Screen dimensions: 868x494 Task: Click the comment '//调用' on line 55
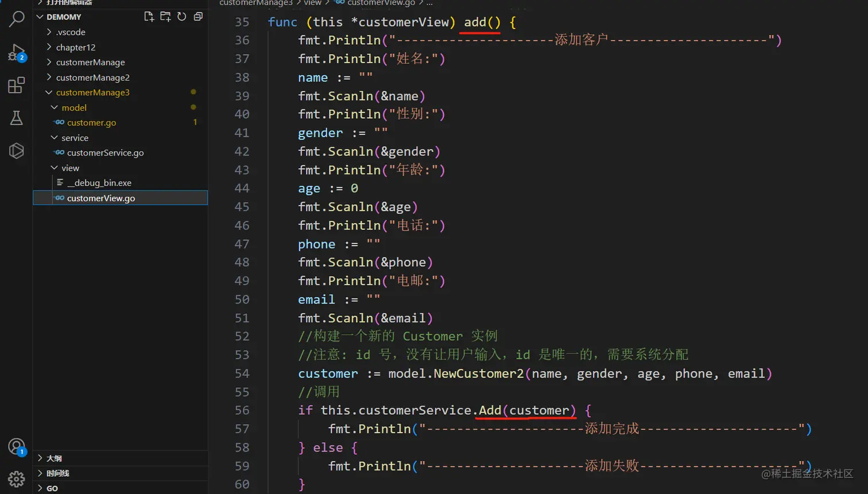coord(319,392)
